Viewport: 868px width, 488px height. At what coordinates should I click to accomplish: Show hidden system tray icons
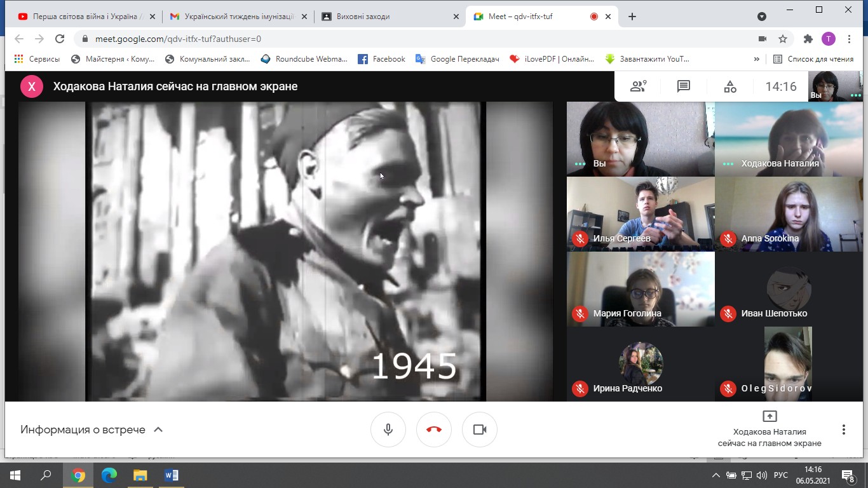pyautogui.click(x=715, y=475)
